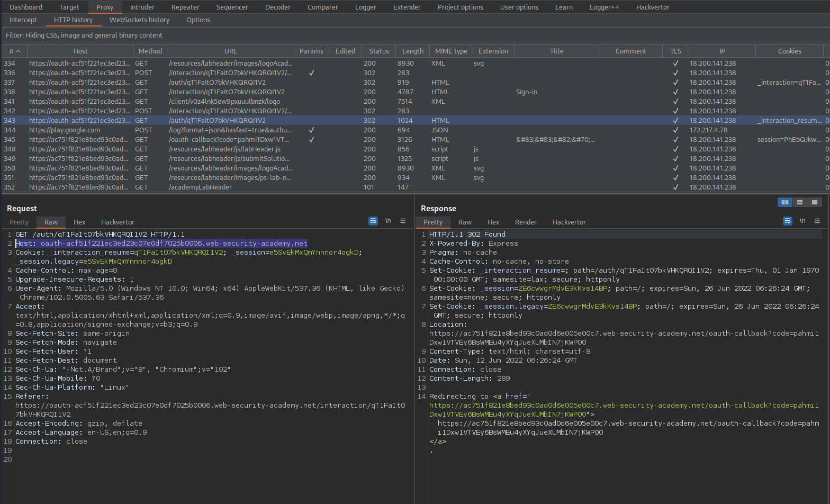
Task: Sort history by Comment column
Action: click(x=631, y=51)
